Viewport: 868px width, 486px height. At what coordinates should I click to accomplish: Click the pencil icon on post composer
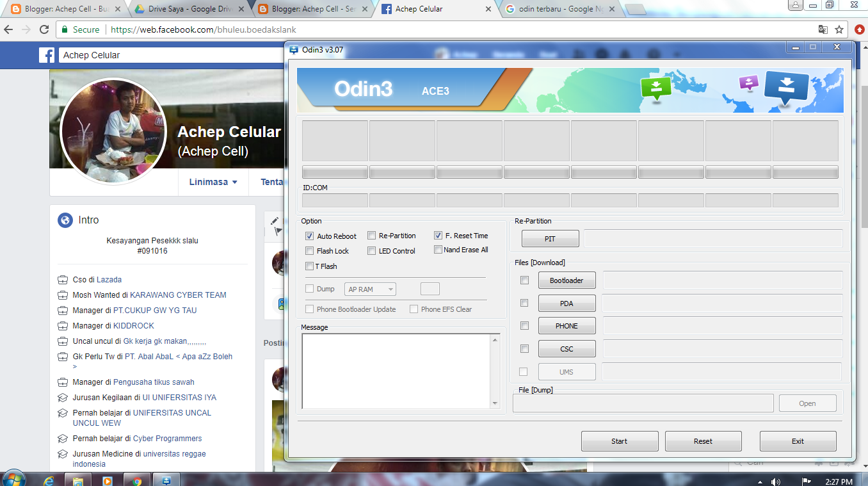[x=275, y=220]
